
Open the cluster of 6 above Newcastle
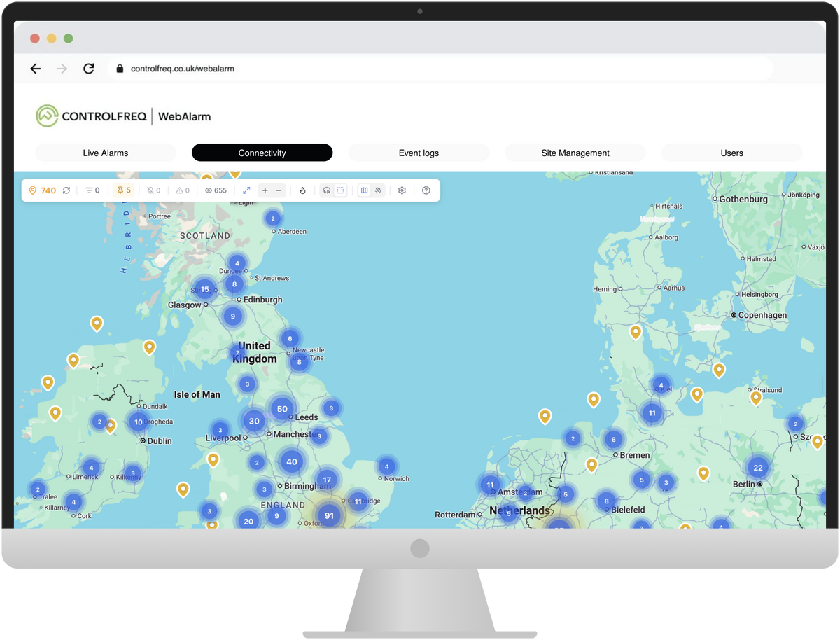290,339
